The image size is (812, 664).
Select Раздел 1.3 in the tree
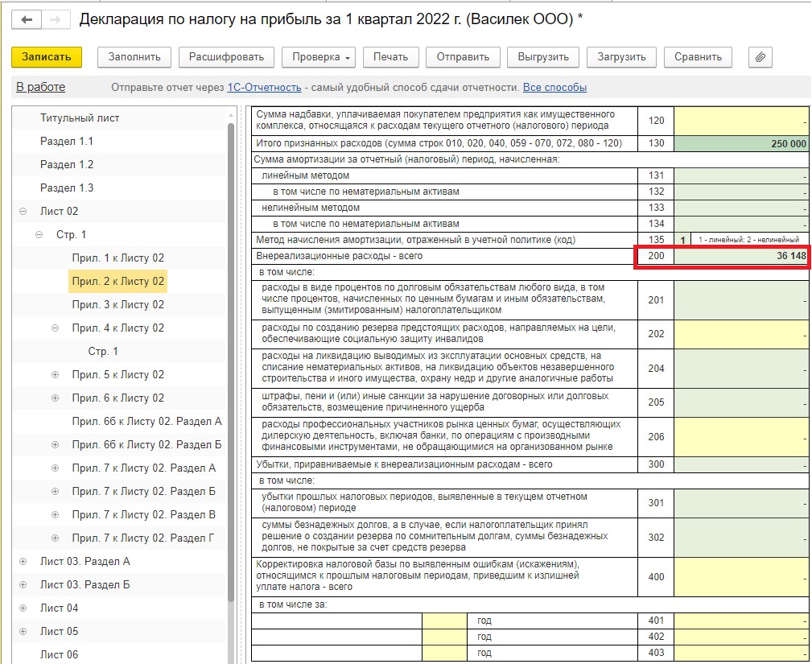click(x=67, y=188)
